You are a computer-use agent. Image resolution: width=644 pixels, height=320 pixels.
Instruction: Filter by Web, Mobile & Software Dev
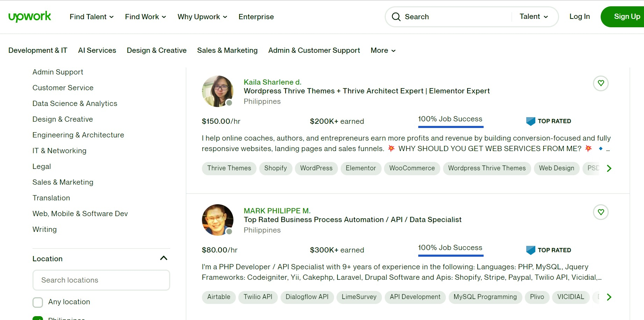click(x=80, y=214)
